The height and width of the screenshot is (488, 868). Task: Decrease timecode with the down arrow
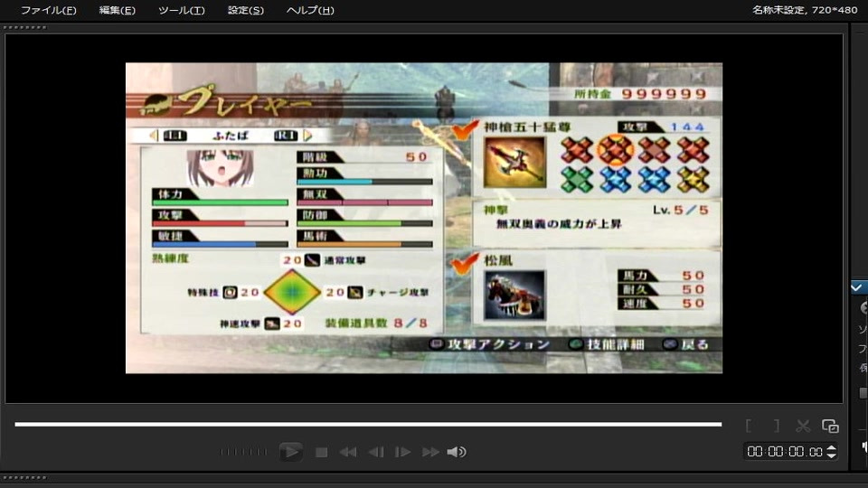[832, 455]
